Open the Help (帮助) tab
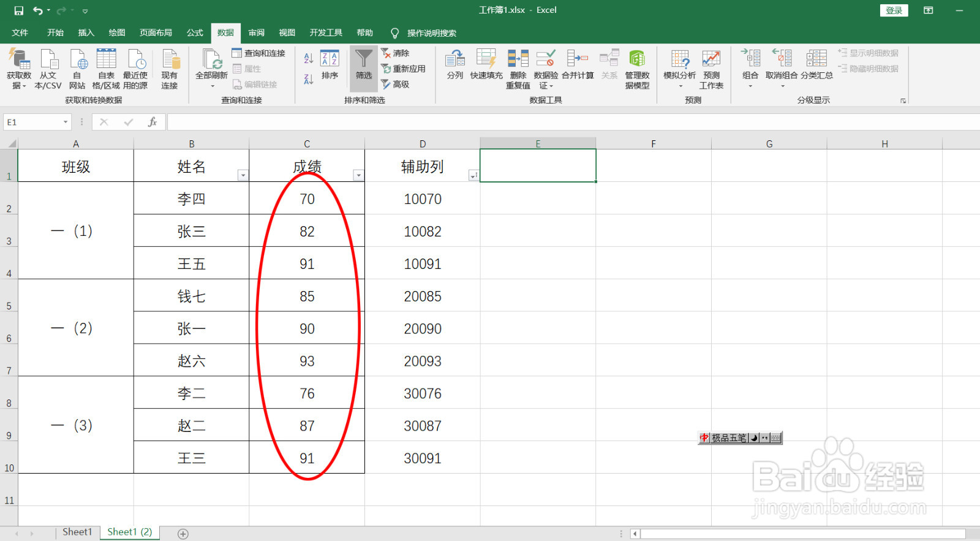Image resolution: width=980 pixels, height=541 pixels. click(x=365, y=32)
